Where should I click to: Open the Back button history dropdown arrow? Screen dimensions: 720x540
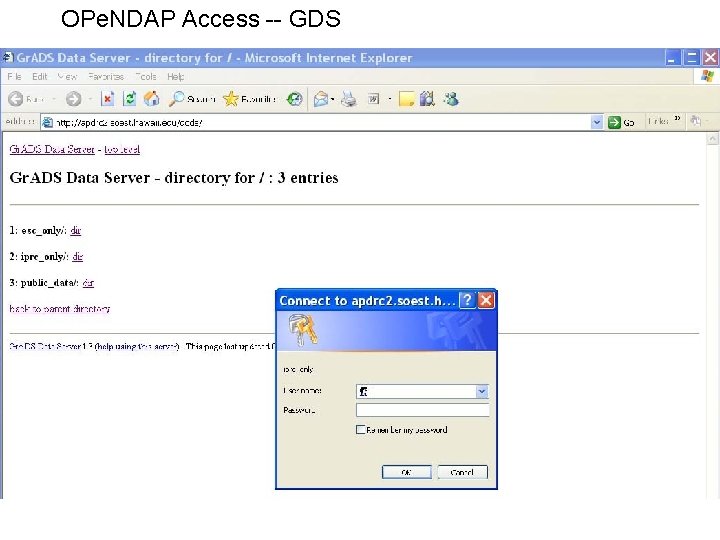pos(54,99)
